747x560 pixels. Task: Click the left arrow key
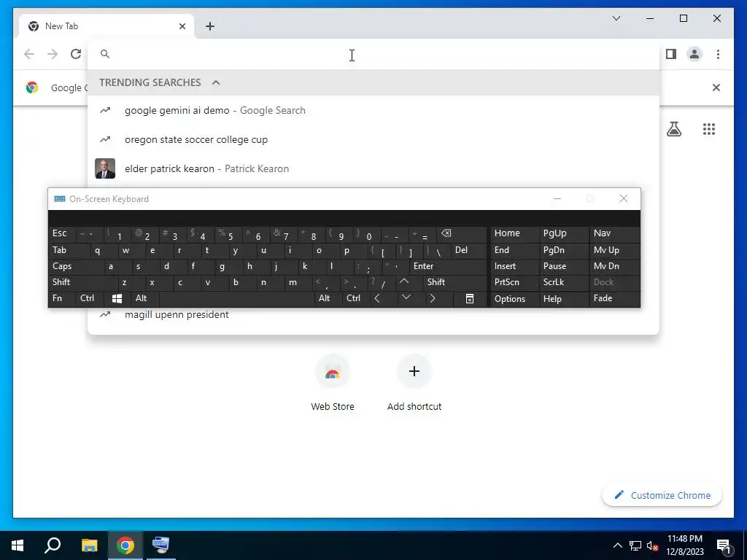pos(383,298)
